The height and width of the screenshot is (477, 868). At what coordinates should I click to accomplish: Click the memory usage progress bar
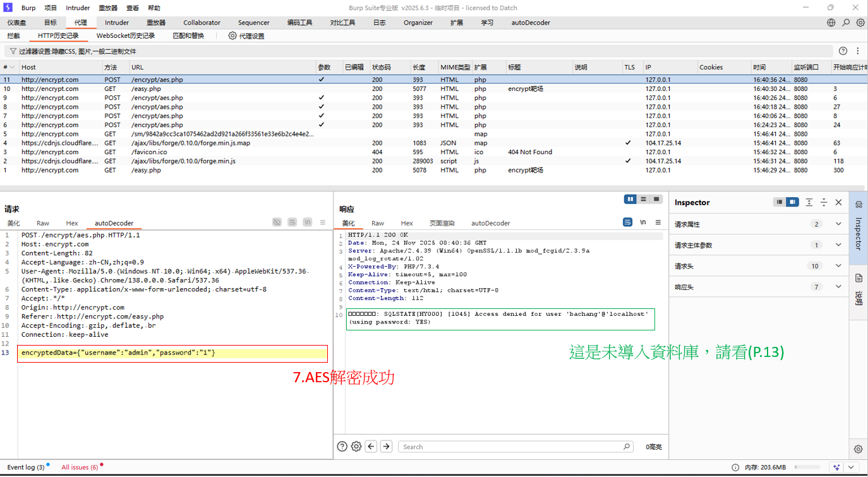[x=809, y=468]
